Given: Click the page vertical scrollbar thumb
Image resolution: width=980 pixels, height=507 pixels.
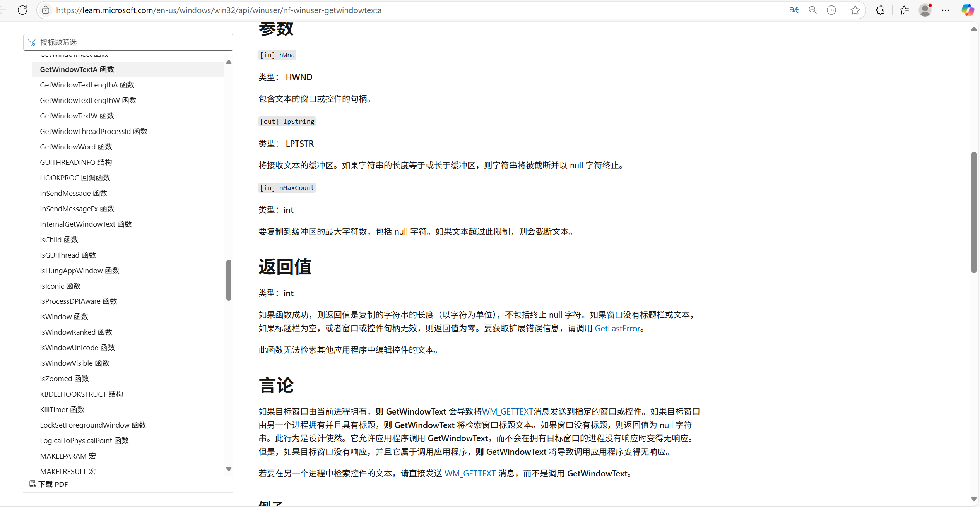Looking at the screenshot, I should tap(973, 213).
